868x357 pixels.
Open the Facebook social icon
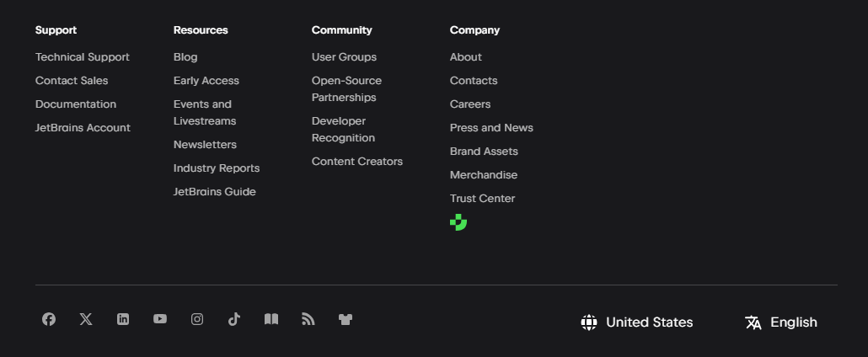click(x=49, y=319)
